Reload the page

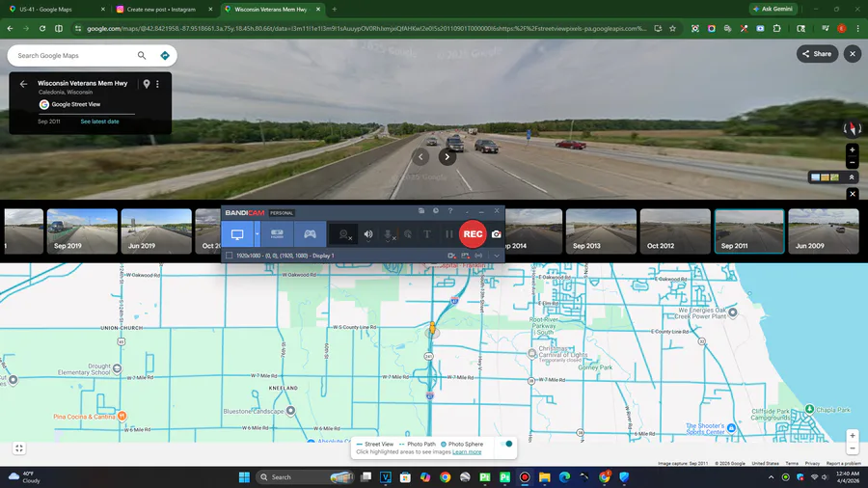[x=42, y=28]
